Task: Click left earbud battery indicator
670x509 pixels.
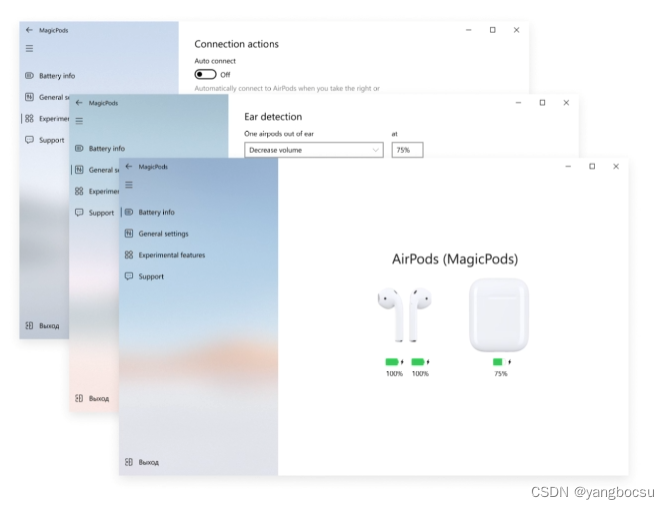Action: 394,362
